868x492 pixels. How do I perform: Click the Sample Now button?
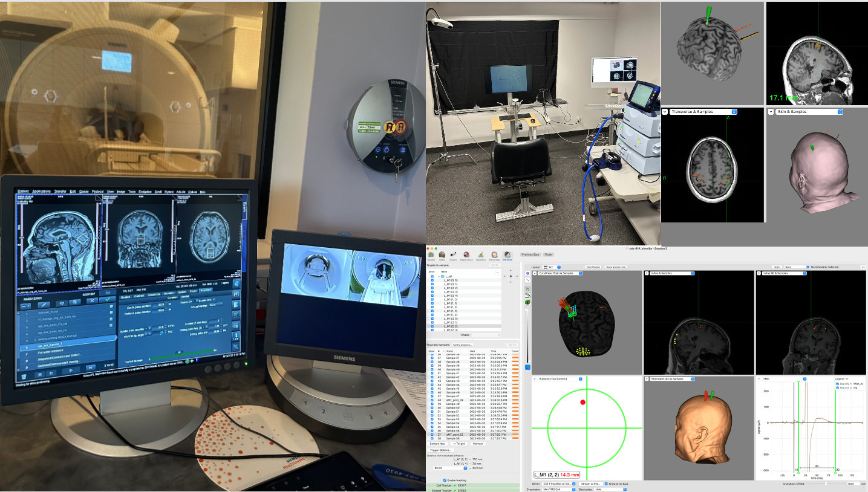437,444
